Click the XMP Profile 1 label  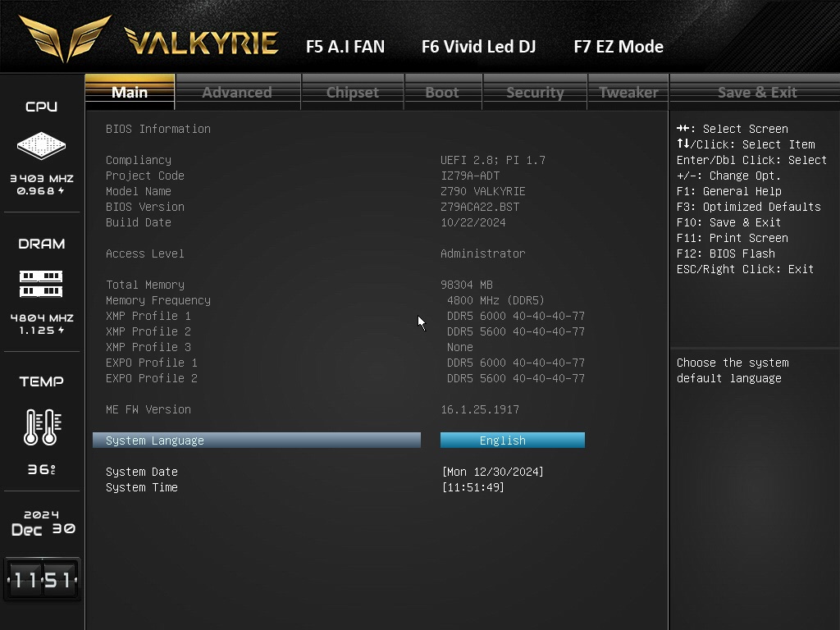point(148,316)
